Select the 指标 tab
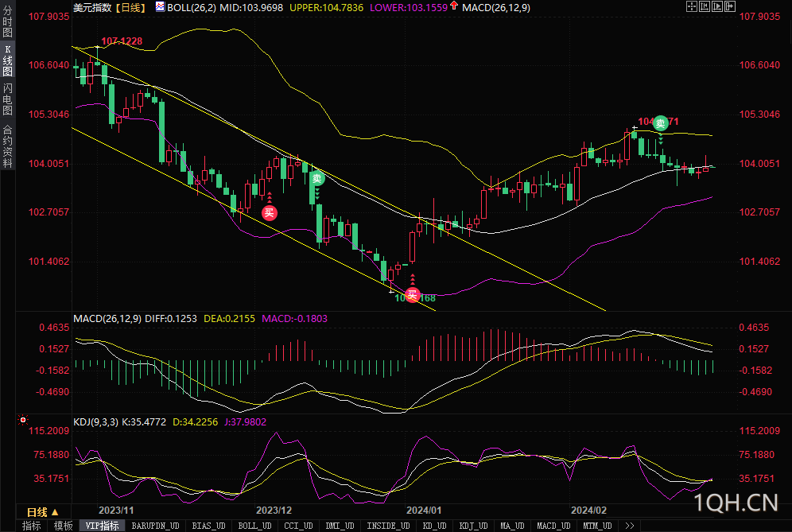 [31, 526]
